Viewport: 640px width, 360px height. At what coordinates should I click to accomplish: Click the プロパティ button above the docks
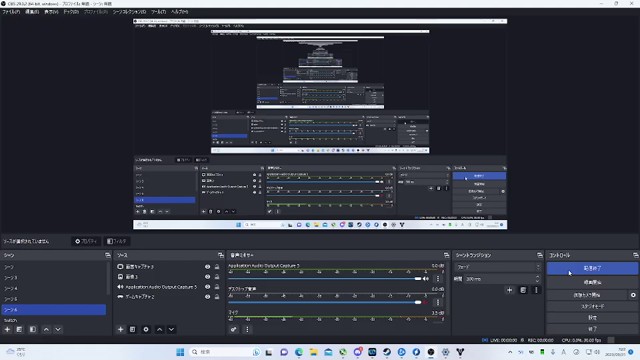[86, 241]
